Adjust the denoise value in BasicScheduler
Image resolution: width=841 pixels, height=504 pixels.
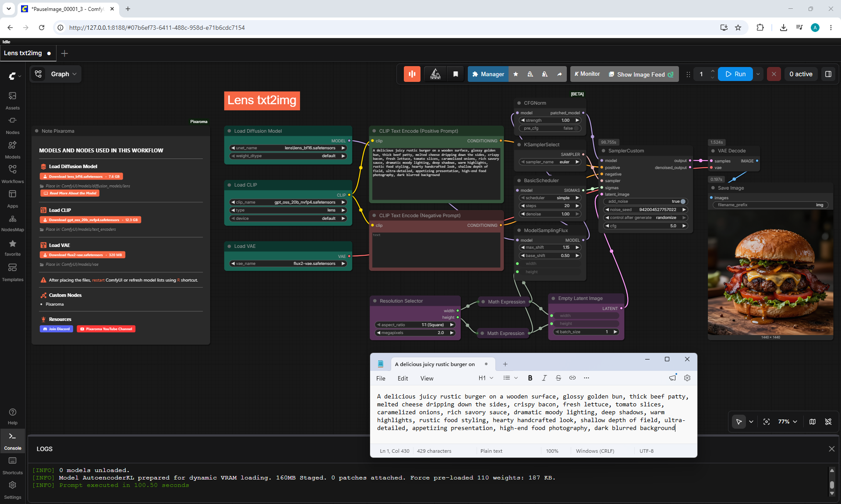click(x=550, y=214)
